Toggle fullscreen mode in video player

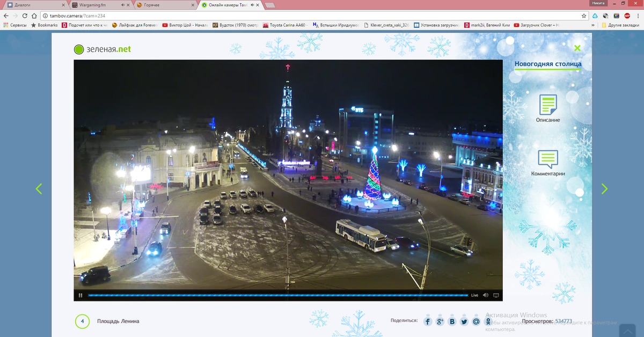(x=496, y=295)
